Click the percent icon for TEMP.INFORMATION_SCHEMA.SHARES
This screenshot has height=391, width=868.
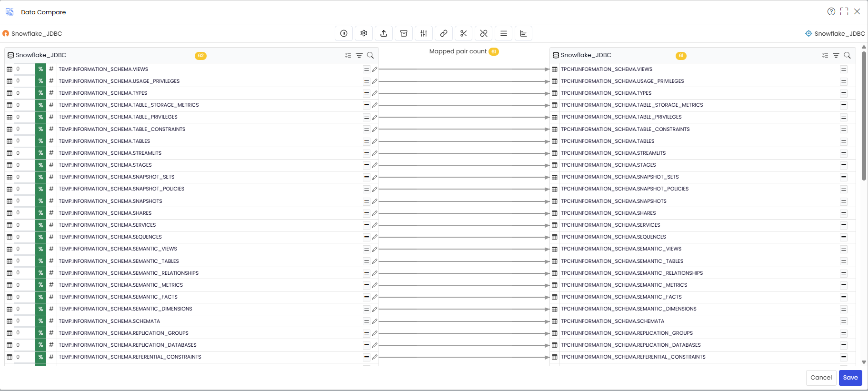tap(41, 213)
